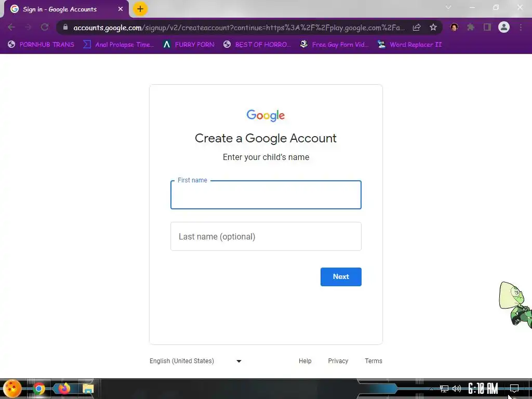
Task: Open the English (United States) language dropdown
Action: pyautogui.click(x=195, y=361)
